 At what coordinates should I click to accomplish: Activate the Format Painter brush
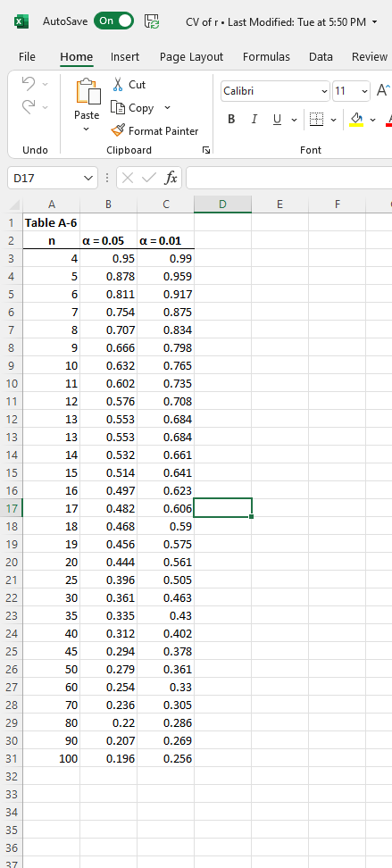[x=154, y=130]
